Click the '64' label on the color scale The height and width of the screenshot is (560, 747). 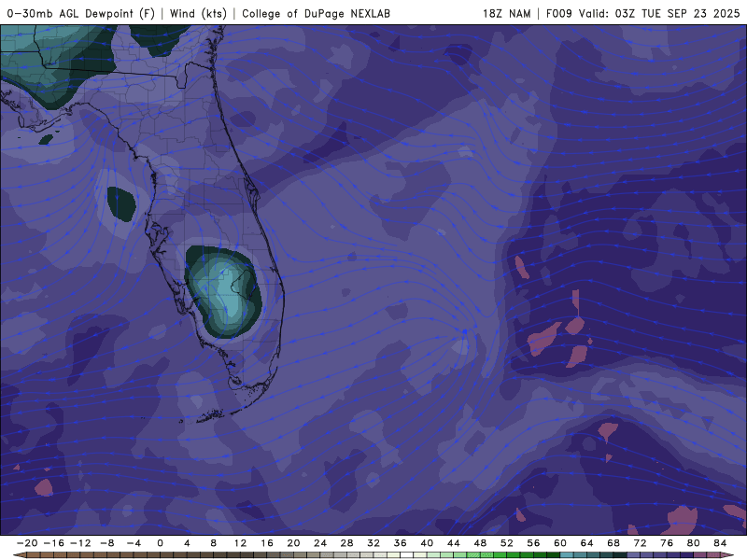pyautogui.click(x=587, y=543)
